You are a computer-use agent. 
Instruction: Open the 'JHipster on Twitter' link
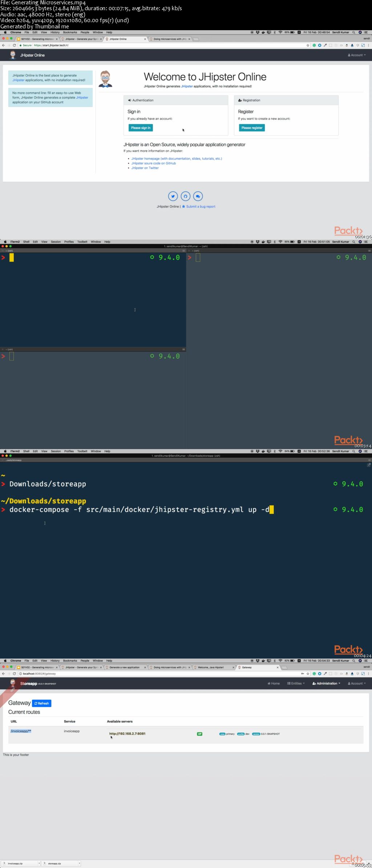pos(145,168)
